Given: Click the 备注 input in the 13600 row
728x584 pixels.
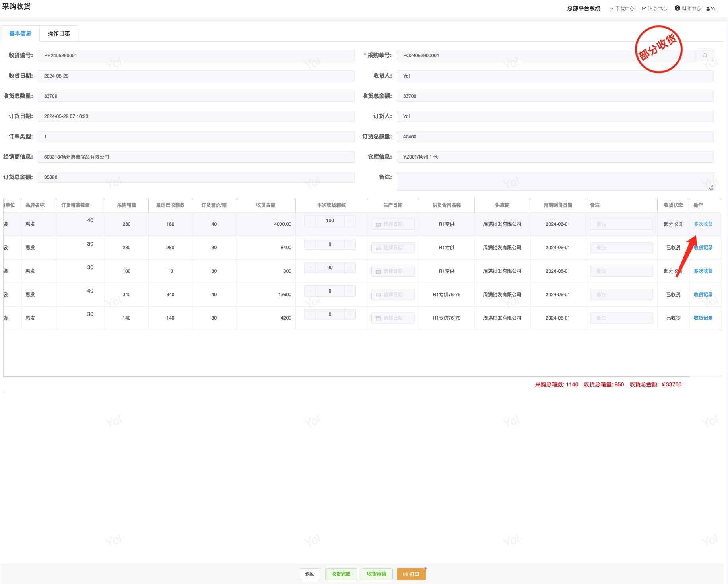Looking at the screenshot, I should click(x=621, y=295).
